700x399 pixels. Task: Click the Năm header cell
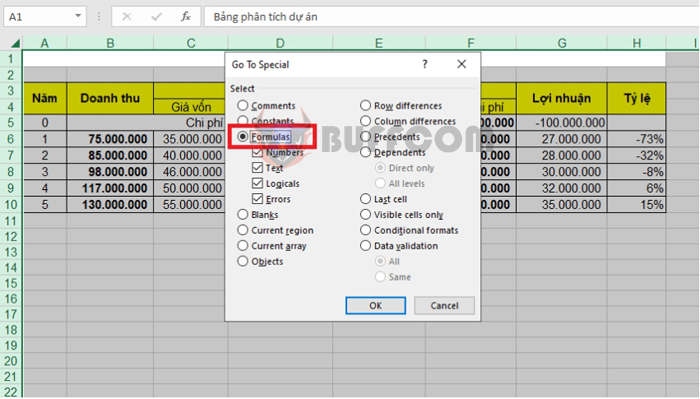click(45, 98)
